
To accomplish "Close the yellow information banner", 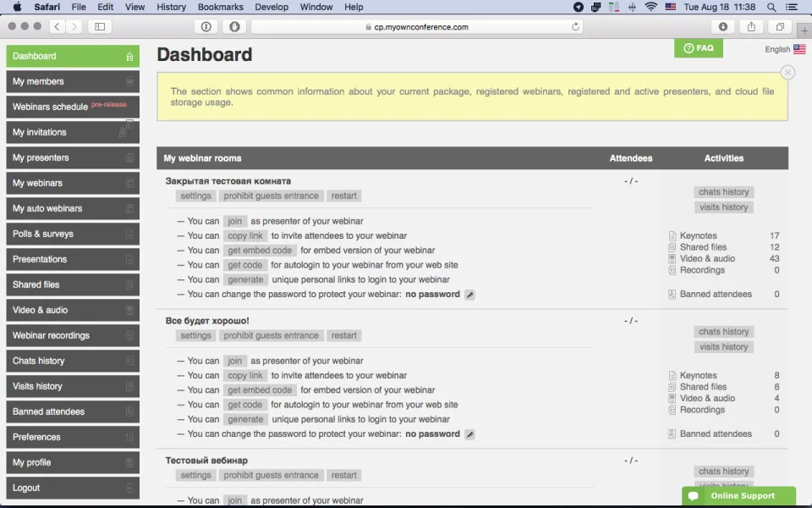I will pos(787,72).
